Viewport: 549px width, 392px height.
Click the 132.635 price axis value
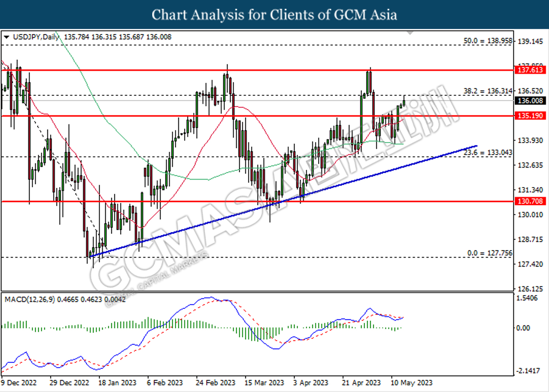(530, 165)
